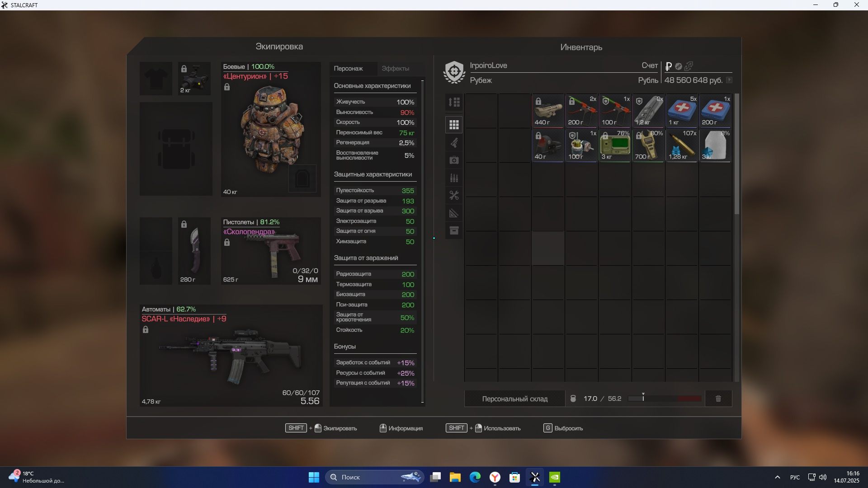868x488 pixels.
Task: Click the inventory panel scrollbar
Action: pyautogui.click(x=736, y=154)
